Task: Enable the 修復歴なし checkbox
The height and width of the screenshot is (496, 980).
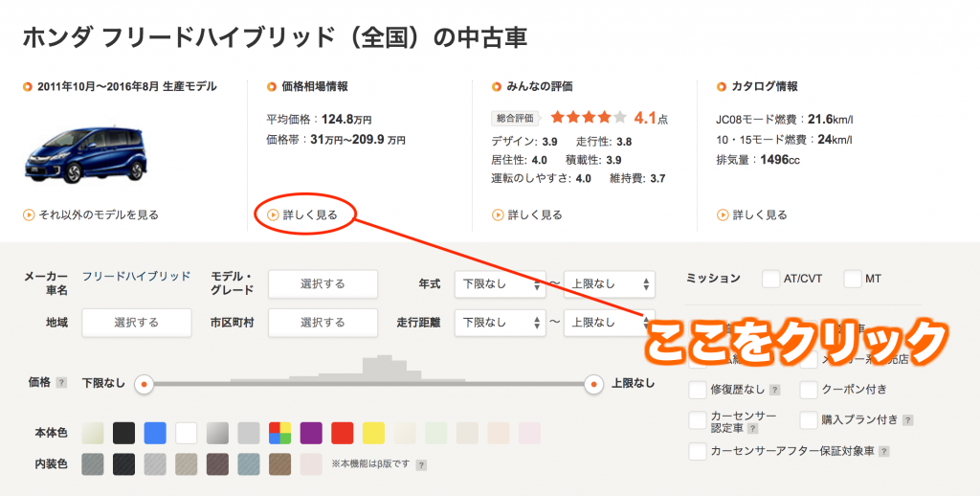Action: click(698, 389)
